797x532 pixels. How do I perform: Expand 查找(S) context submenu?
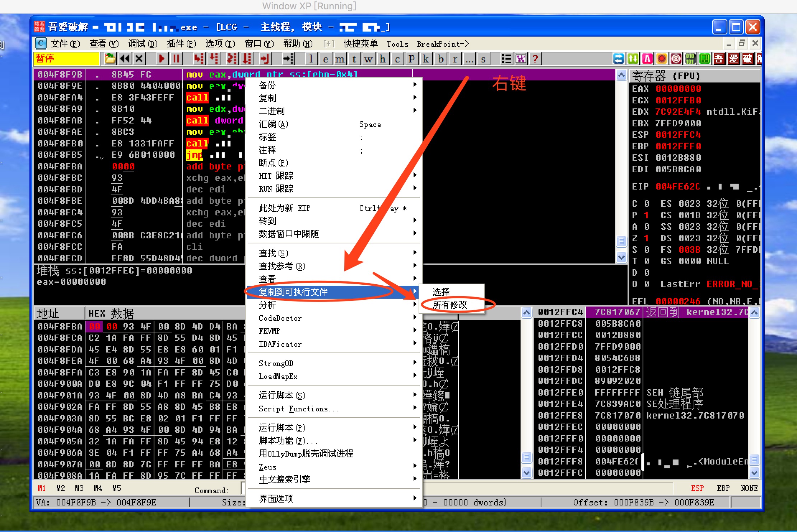334,253
